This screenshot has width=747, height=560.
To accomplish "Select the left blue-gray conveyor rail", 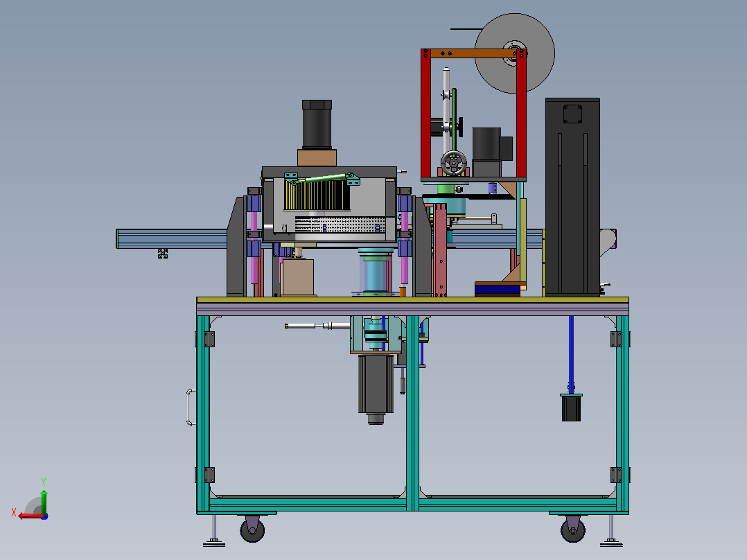I will click(172, 239).
